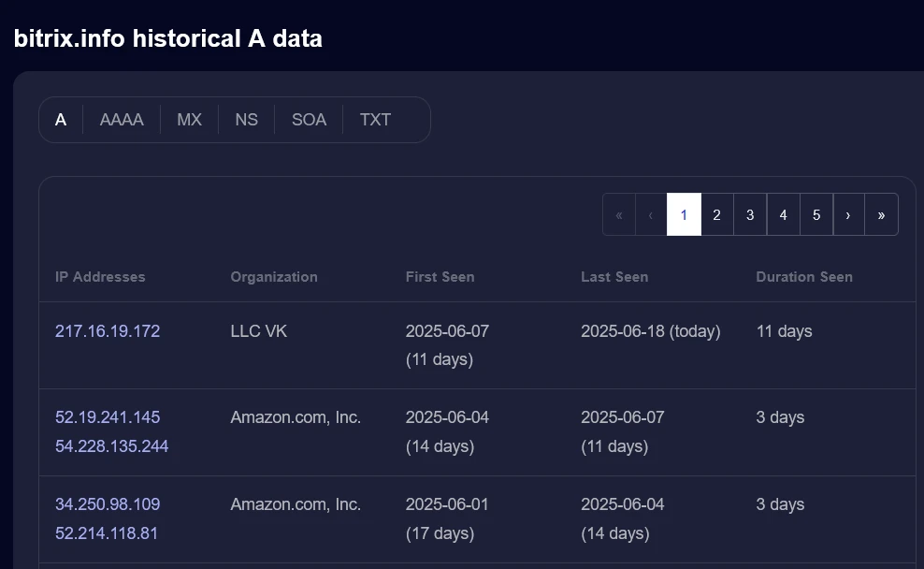Select the currently active A record tab
The width and height of the screenshot is (924, 569).
(x=61, y=120)
